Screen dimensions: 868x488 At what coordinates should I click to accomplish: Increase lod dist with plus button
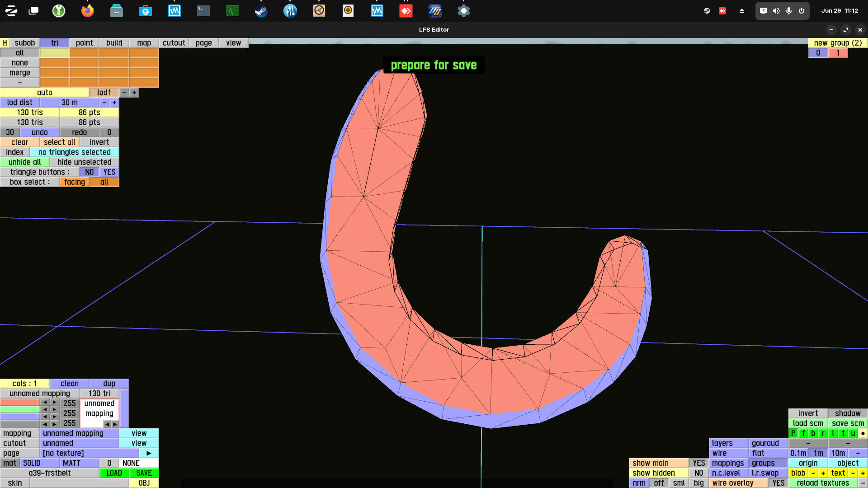[114, 103]
